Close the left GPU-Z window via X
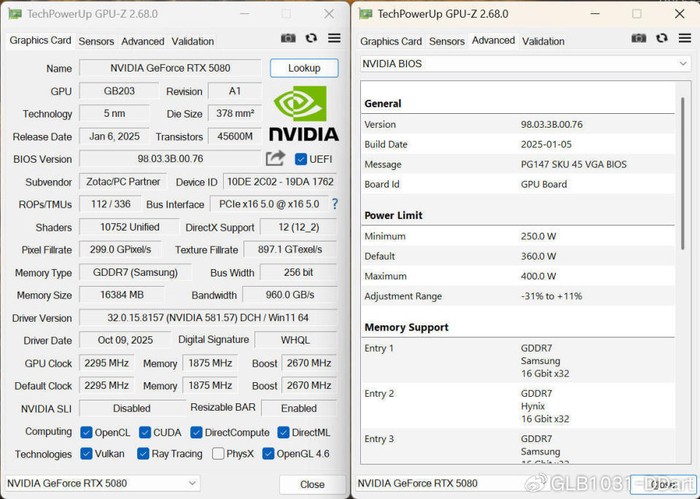This screenshot has height=499, width=700. coord(329,14)
